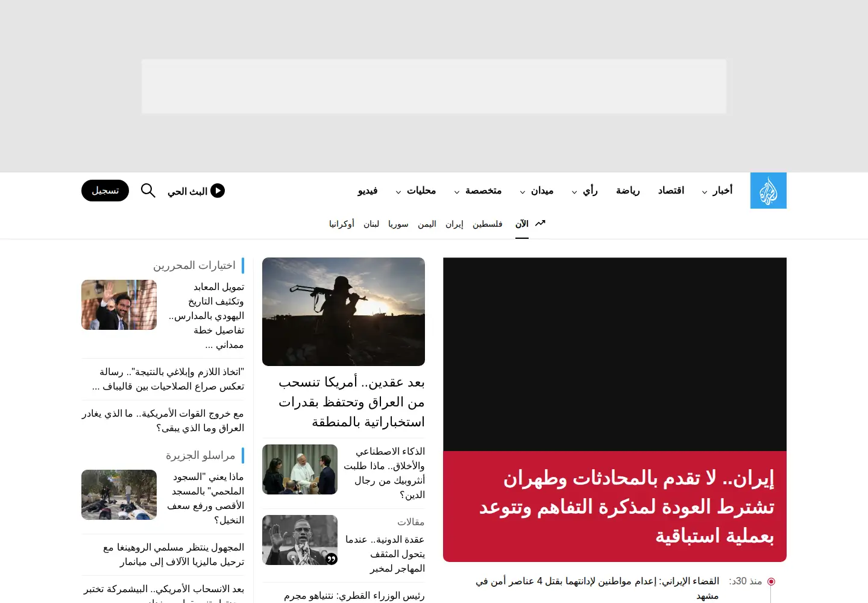The width and height of the screenshot is (868, 603).
Task: Go to the أوكرانيا topic
Action: 342,224
